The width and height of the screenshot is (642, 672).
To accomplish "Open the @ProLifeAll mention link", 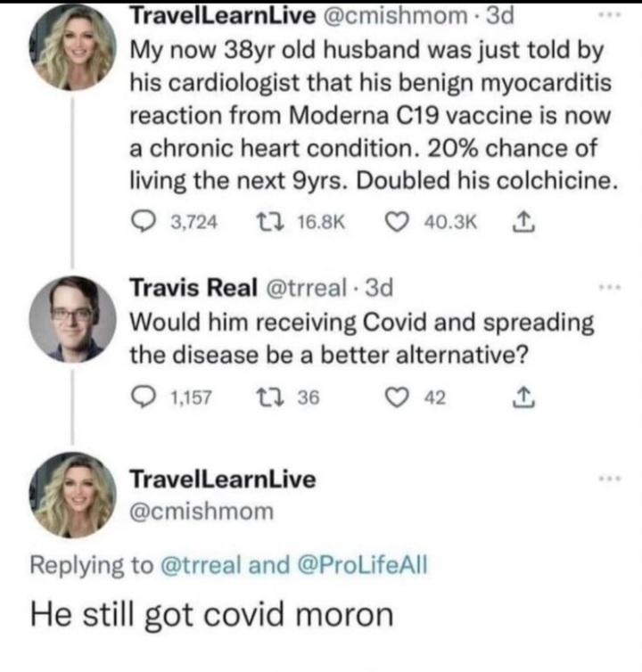I will pyautogui.click(x=362, y=565).
